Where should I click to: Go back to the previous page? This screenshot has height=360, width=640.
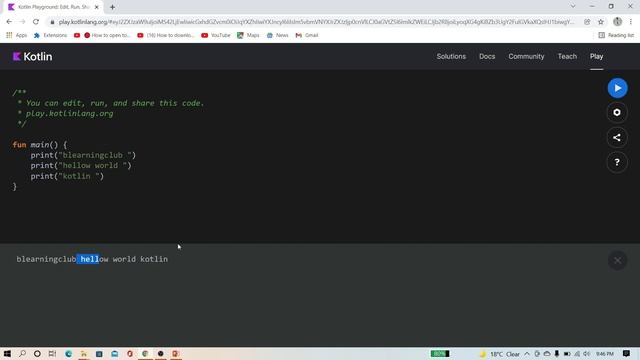coord(9,22)
